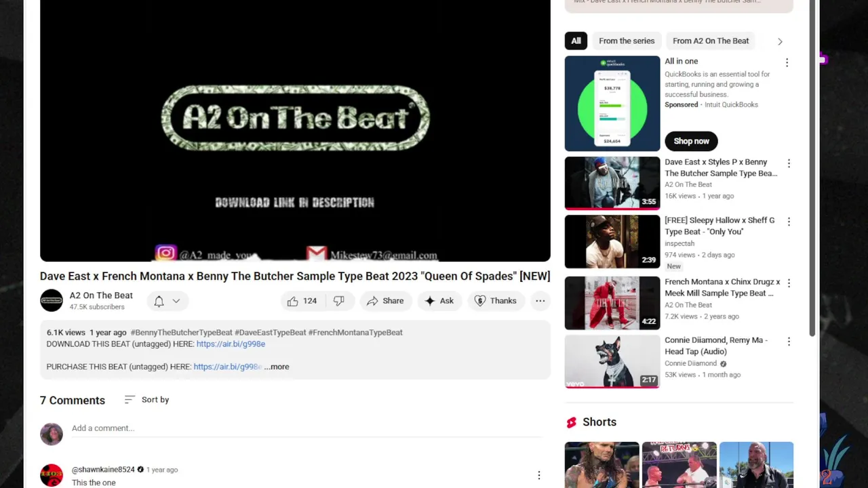Screen dimensions: 868x488
Task: Open French Montana x Chinx Drugz video thumbnail
Action: [612, 303]
